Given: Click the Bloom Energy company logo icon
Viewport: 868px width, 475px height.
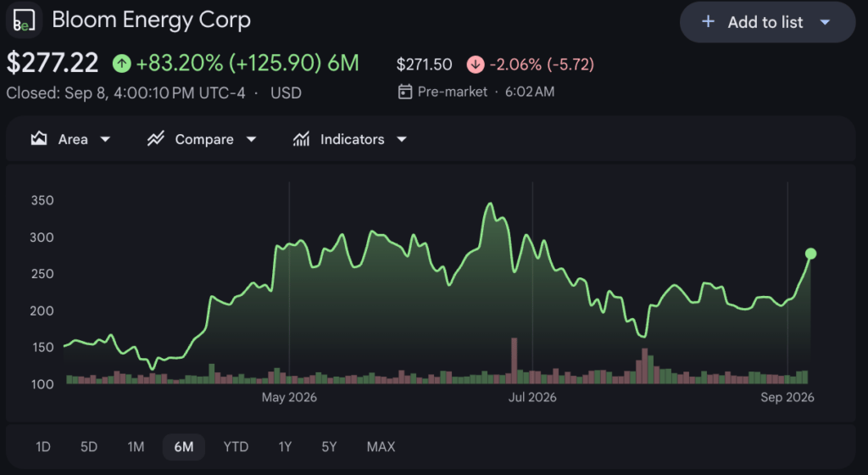Looking at the screenshot, I should [x=24, y=20].
